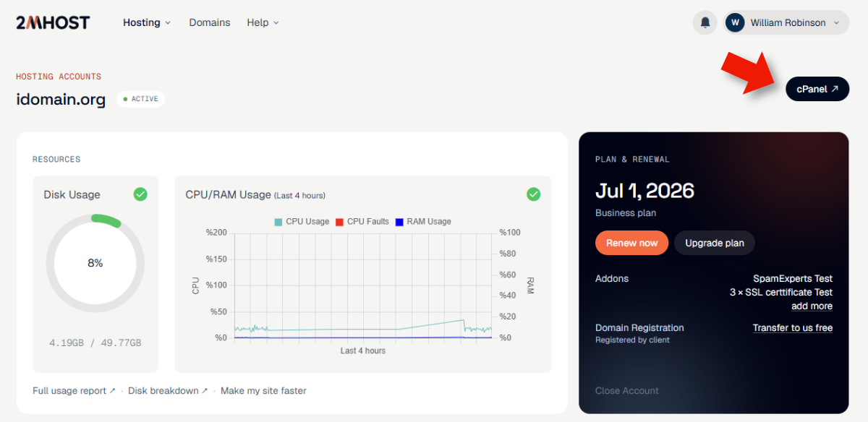Click the 4.19GB / 49.77GB text
The height and width of the screenshot is (422, 868).
(95, 343)
